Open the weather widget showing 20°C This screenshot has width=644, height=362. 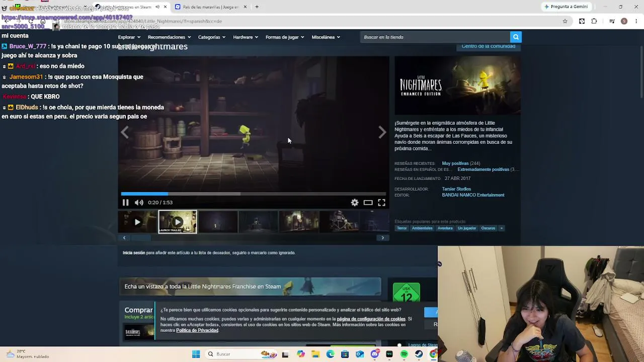click(x=28, y=354)
